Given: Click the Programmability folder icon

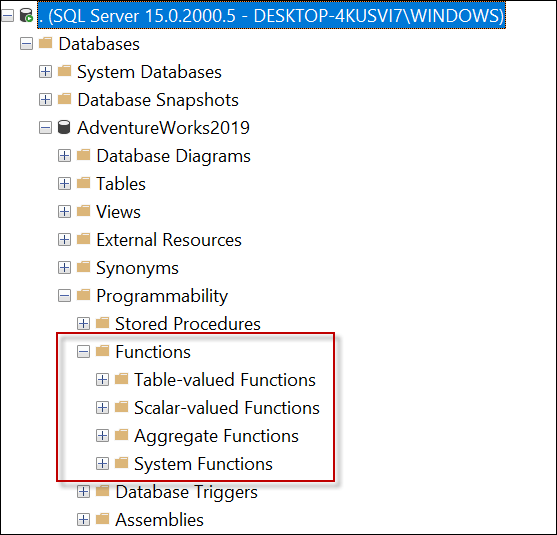Looking at the screenshot, I should [83, 295].
